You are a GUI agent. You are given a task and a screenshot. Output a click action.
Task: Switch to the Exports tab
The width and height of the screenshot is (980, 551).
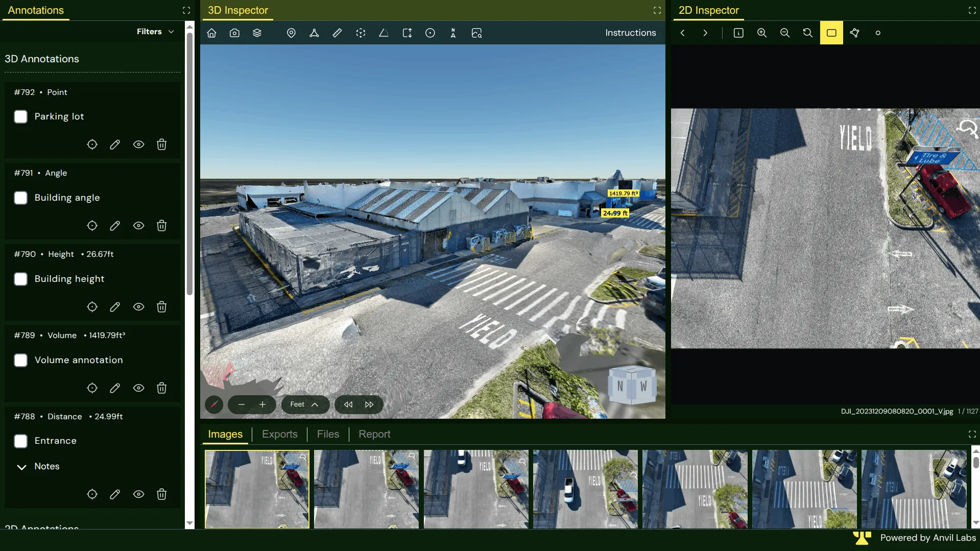pyautogui.click(x=280, y=434)
